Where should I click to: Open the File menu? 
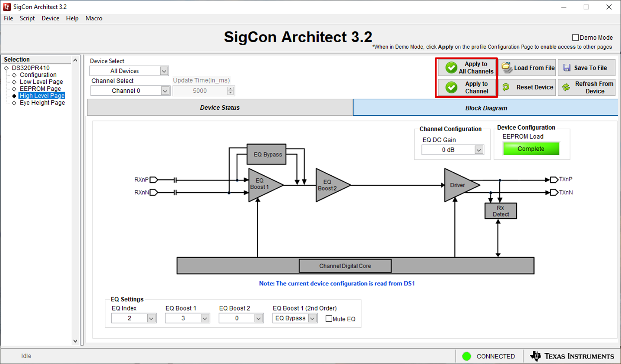coord(9,18)
